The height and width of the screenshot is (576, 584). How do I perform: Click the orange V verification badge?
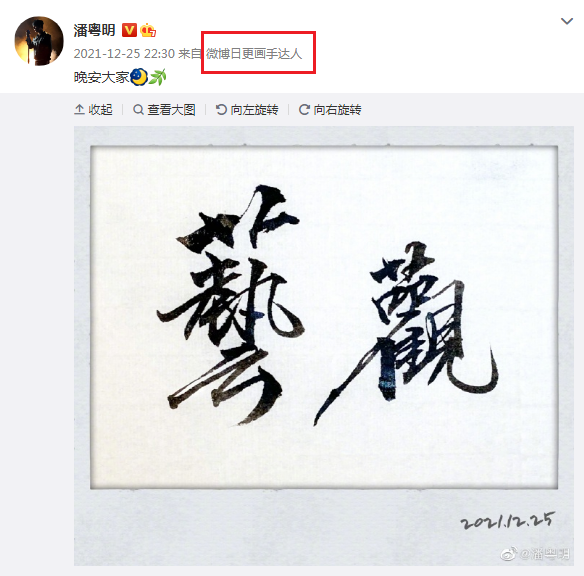129,30
